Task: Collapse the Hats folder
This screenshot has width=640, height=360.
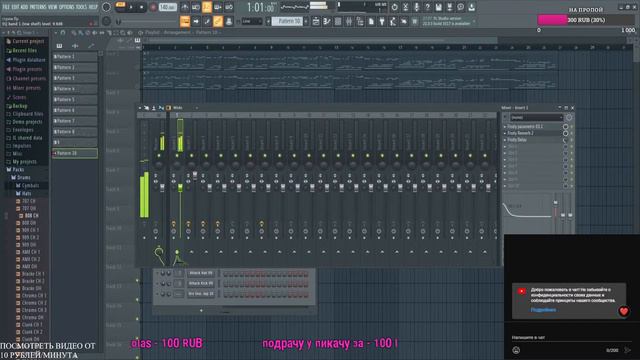Action: point(23,193)
